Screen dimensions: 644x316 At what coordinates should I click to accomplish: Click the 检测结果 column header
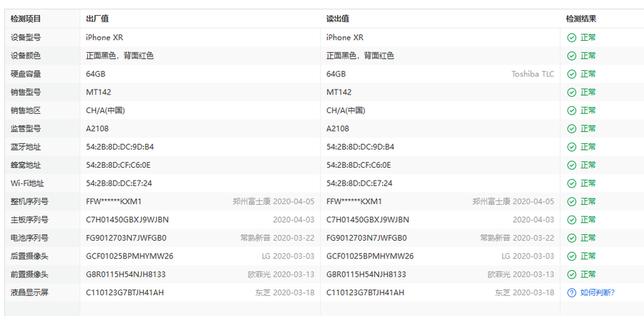coord(581,19)
